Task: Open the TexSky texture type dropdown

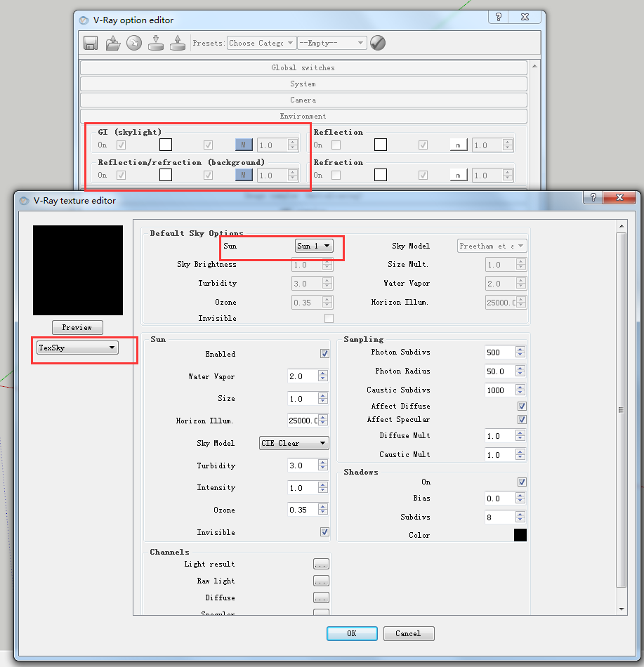Action: tap(77, 348)
